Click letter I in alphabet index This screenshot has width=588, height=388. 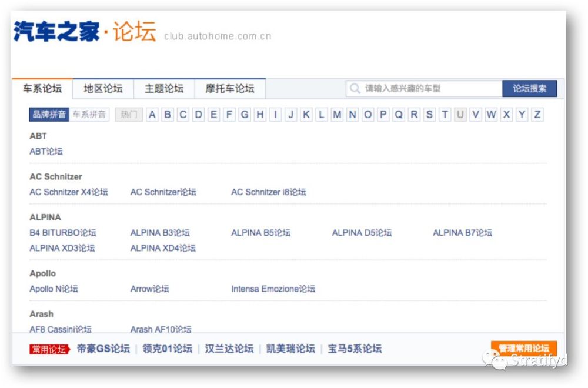(x=275, y=114)
